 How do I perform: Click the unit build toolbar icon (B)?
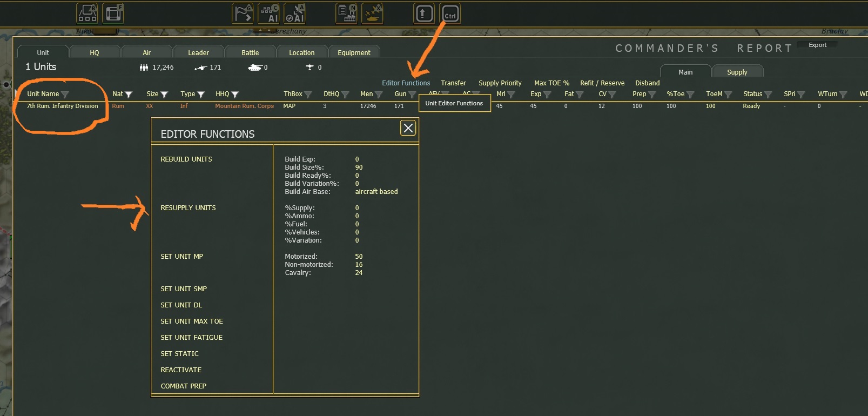point(87,14)
